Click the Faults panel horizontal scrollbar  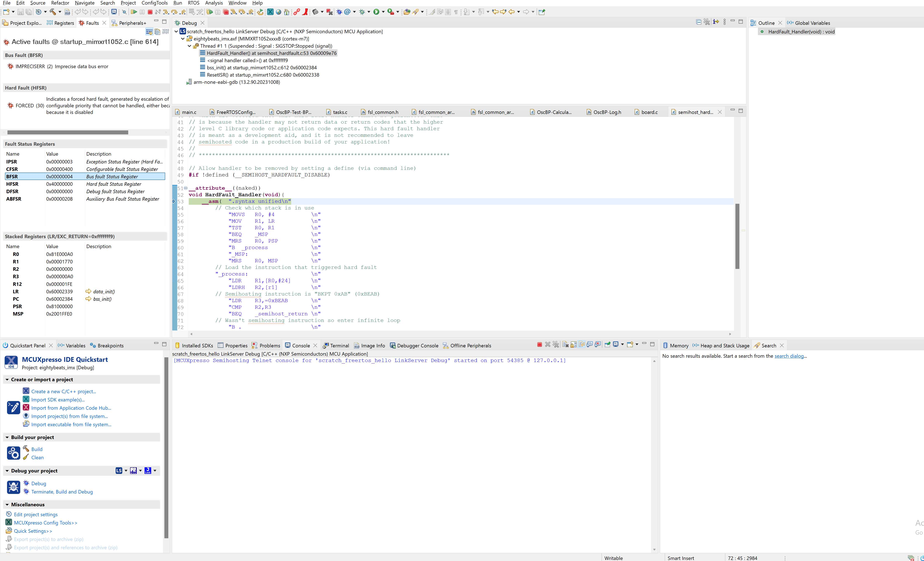pyautogui.click(x=68, y=132)
